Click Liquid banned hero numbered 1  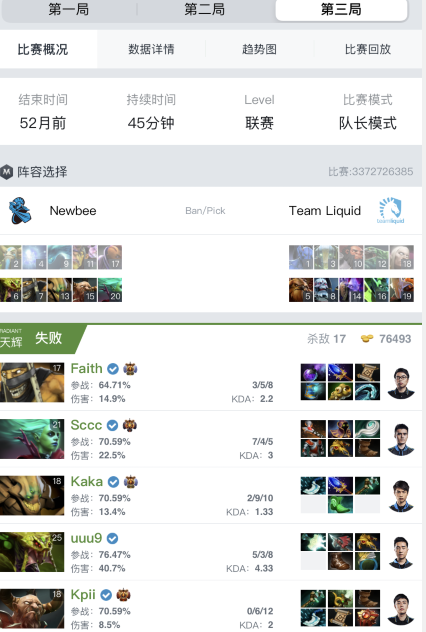coord(301,257)
